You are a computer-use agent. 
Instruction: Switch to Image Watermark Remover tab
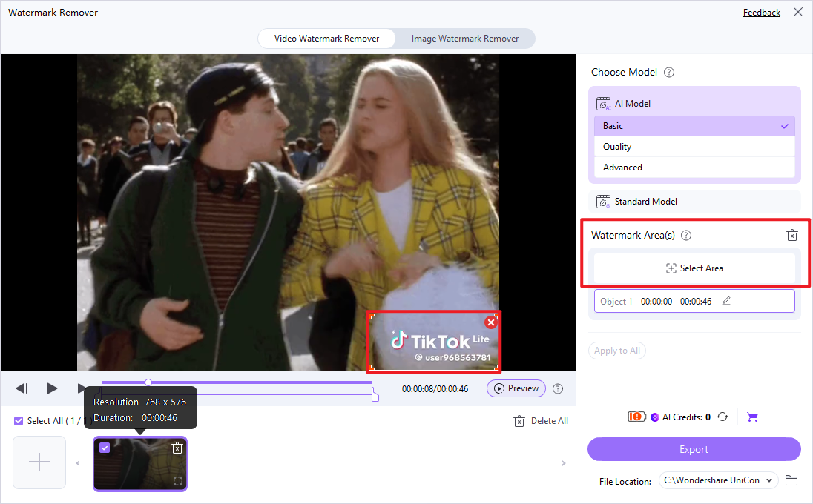coord(464,39)
